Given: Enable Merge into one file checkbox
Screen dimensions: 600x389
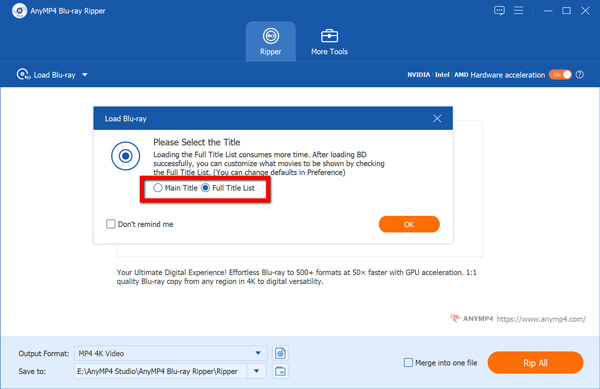Looking at the screenshot, I should [408, 362].
